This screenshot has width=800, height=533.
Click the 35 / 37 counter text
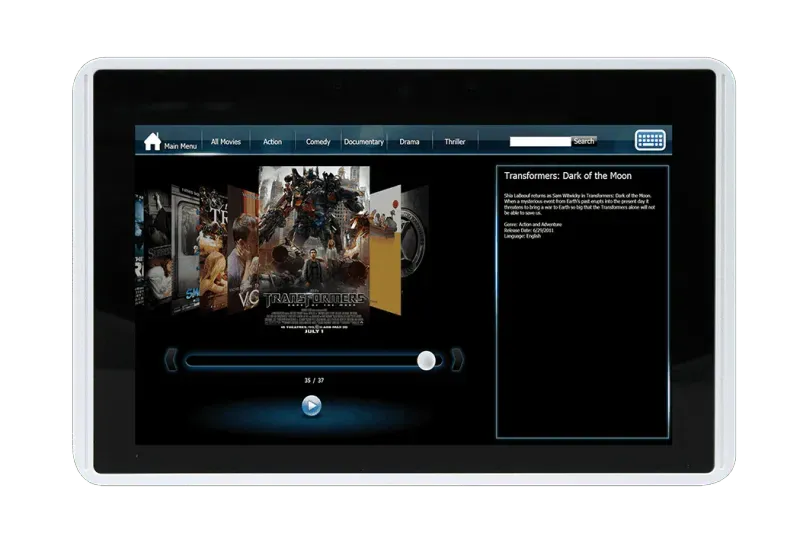(314, 380)
